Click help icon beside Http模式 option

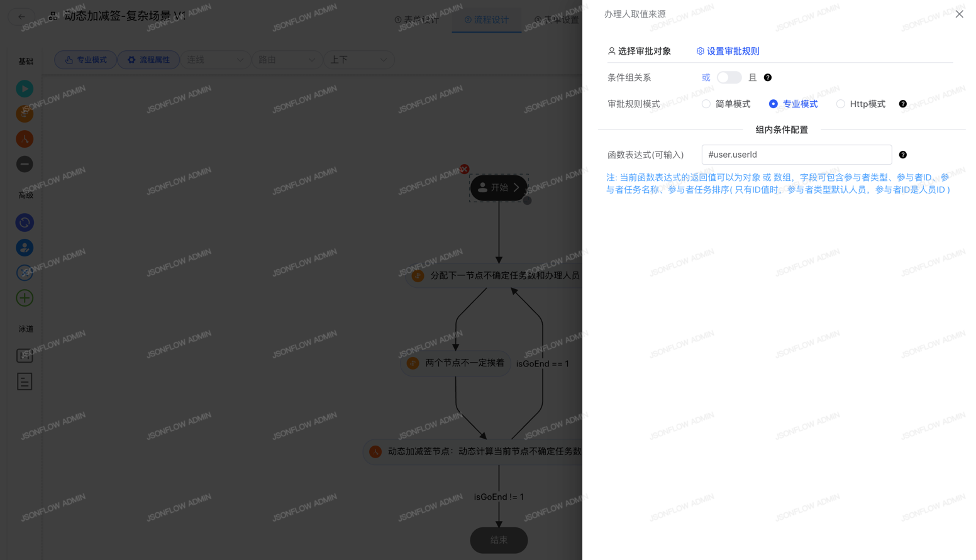click(x=902, y=104)
